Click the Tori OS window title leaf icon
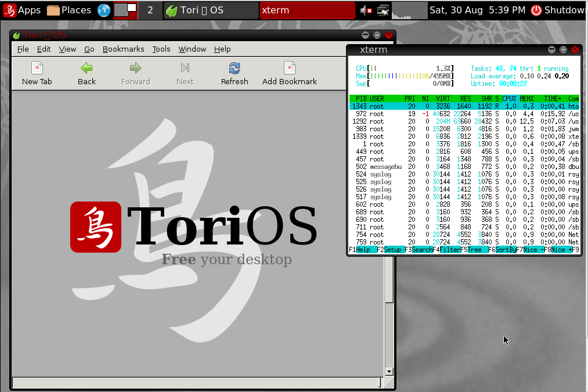Viewport: 588px width, 392px height. pos(16,35)
